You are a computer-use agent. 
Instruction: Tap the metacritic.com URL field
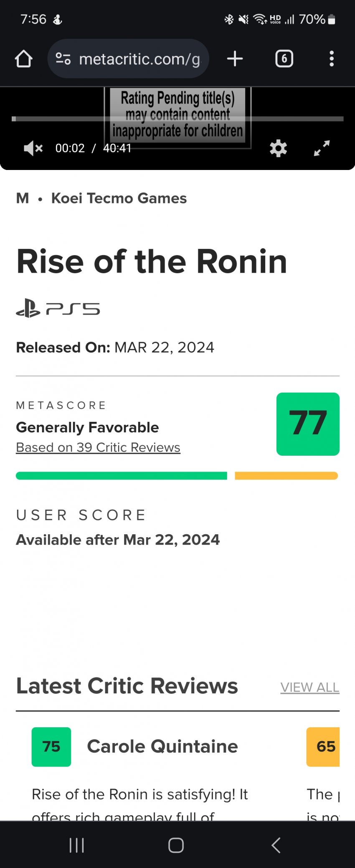[139, 59]
